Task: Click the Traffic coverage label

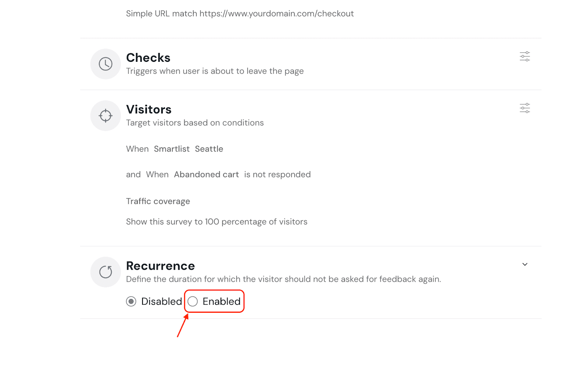Action: (x=158, y=201)
